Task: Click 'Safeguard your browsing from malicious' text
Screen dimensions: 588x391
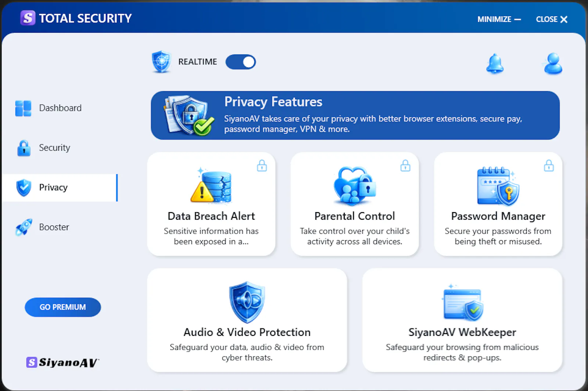Action: click(462, 352)
